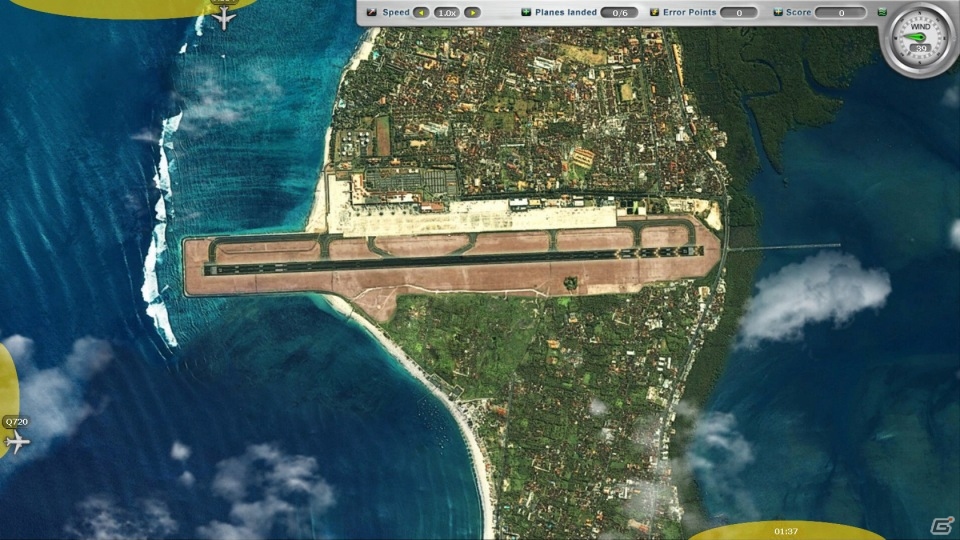Click the 1.0x speed value field
The height and width of the screenshot is (540, 960).
click(x=447, y=12)
